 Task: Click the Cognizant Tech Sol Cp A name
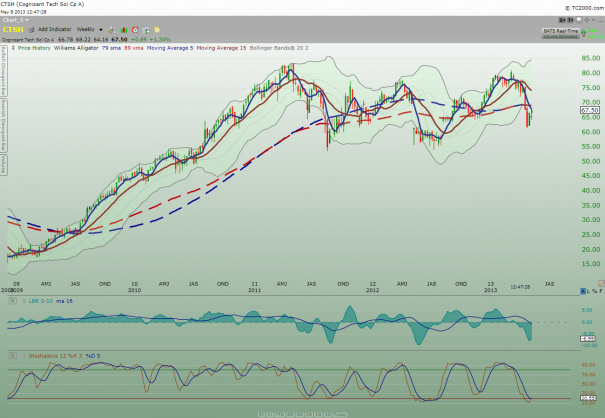tap(28, 39)
